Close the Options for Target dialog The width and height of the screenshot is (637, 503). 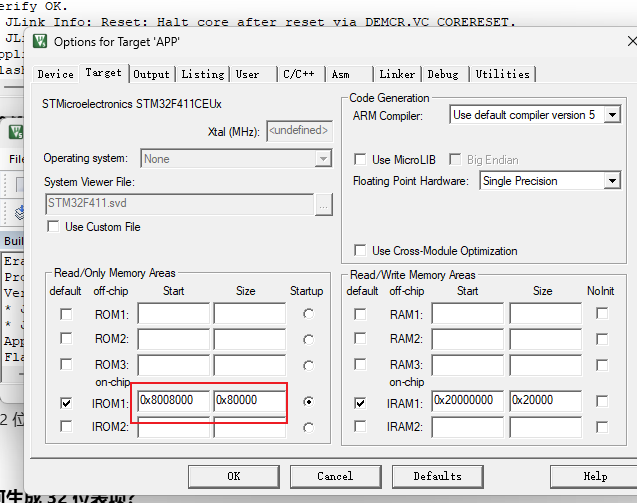click(x=632, y=41)
